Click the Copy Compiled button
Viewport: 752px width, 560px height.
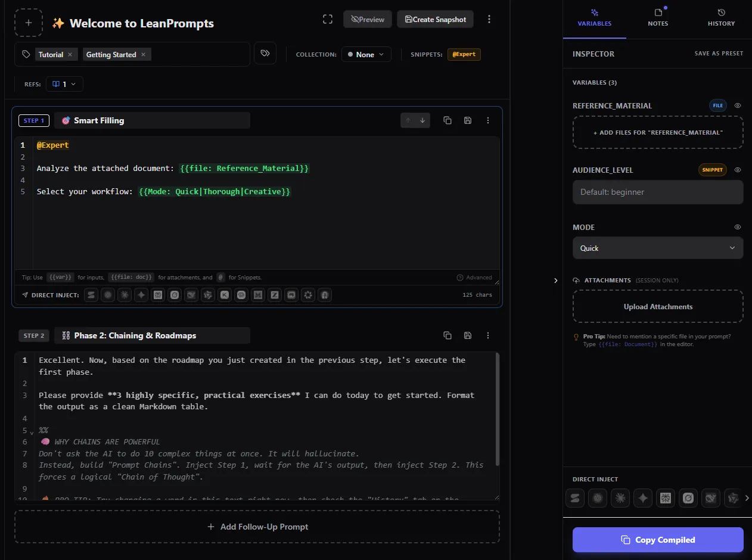click(658, 540)
